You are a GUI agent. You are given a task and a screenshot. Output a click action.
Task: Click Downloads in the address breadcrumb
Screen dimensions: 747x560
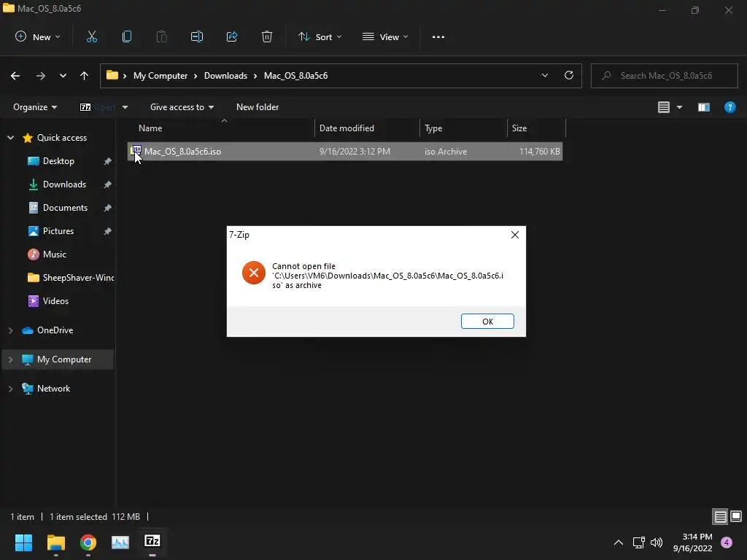pyautogui.click(x=225, y=76)
